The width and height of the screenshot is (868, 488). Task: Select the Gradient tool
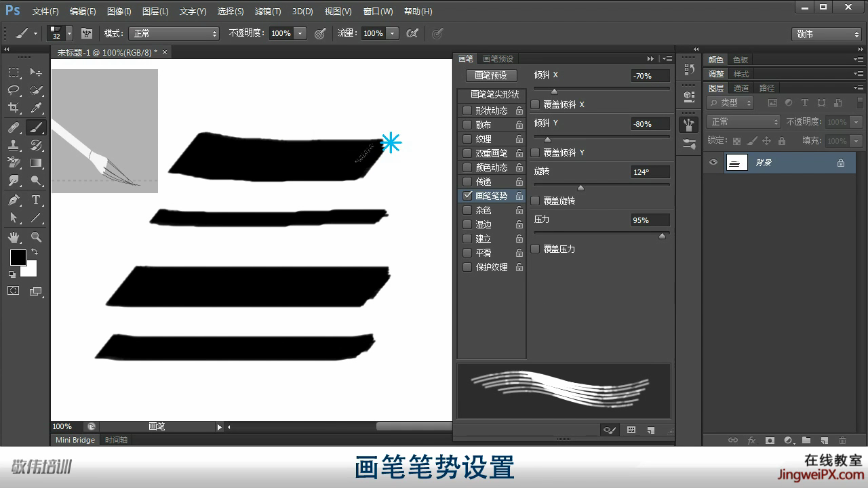(36, 163)
